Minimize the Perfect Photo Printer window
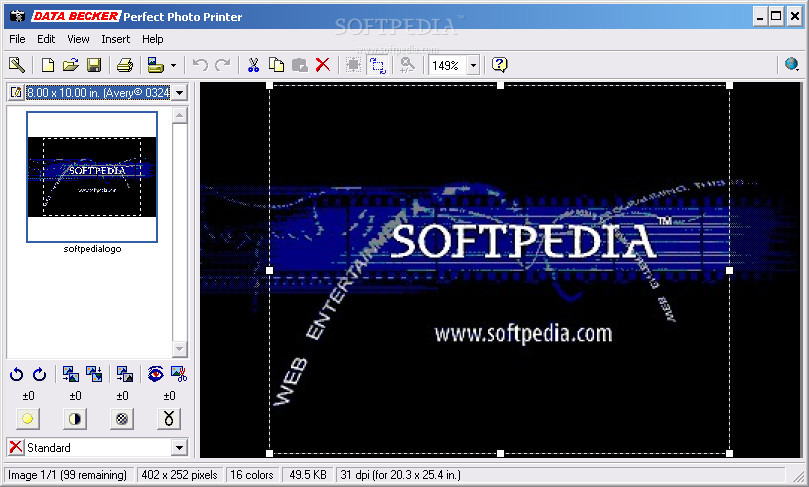The width and height of the screenshot is (809, 487). pos(759,17)
